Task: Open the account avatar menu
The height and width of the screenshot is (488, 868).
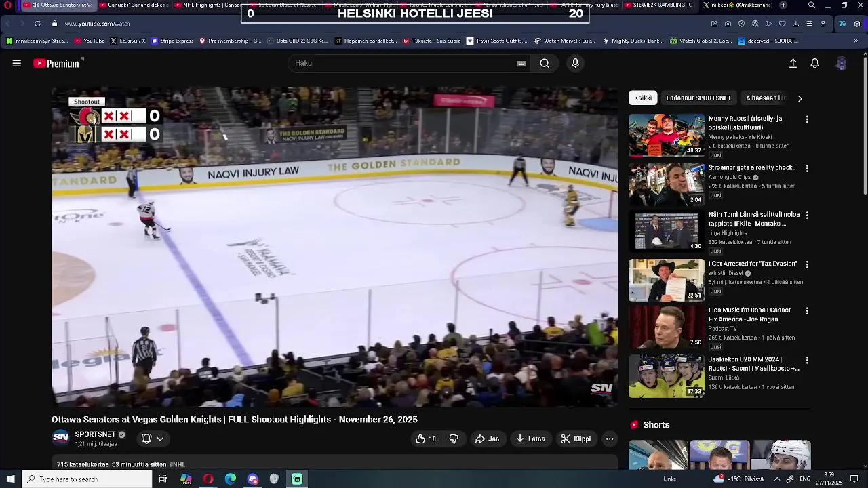Action: point(841,63)
